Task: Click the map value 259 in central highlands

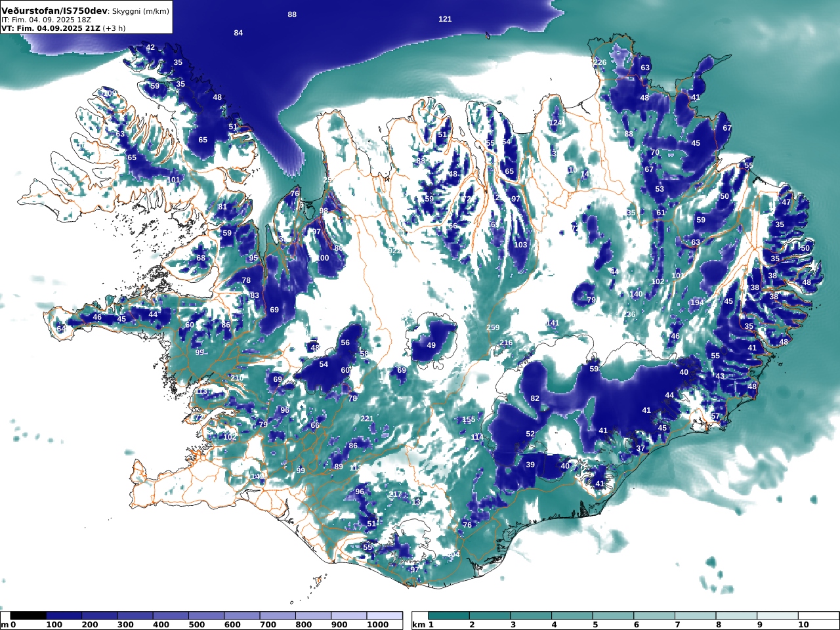Action: (493, 327)
